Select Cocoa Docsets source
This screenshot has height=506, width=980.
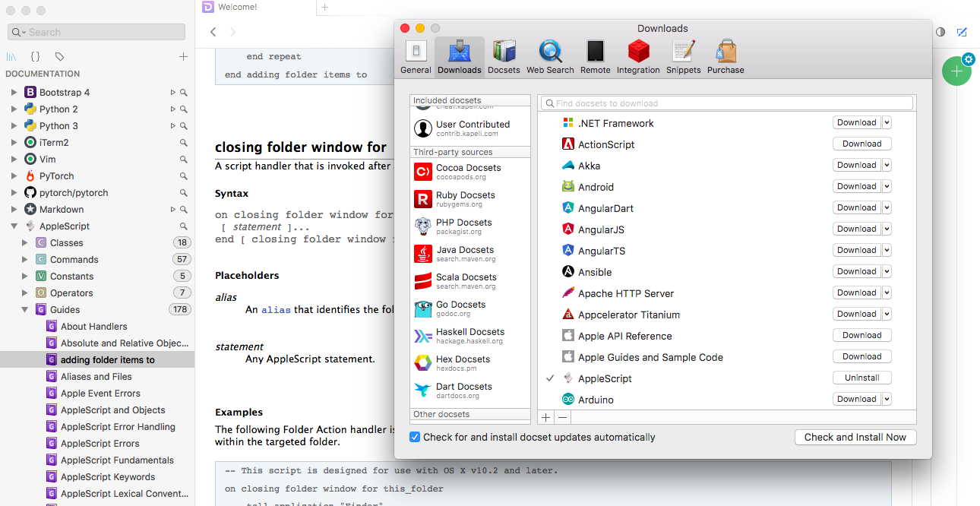(469, 172)
